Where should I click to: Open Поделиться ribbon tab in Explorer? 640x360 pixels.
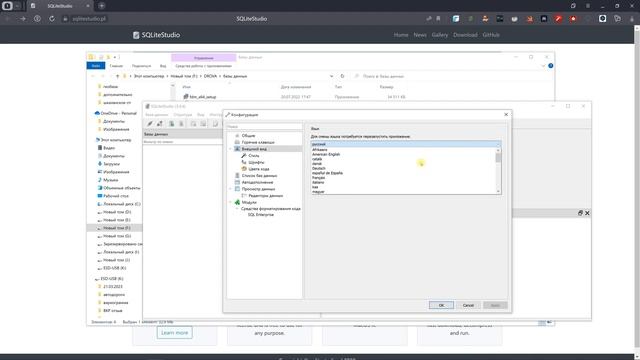click(141, 66)
